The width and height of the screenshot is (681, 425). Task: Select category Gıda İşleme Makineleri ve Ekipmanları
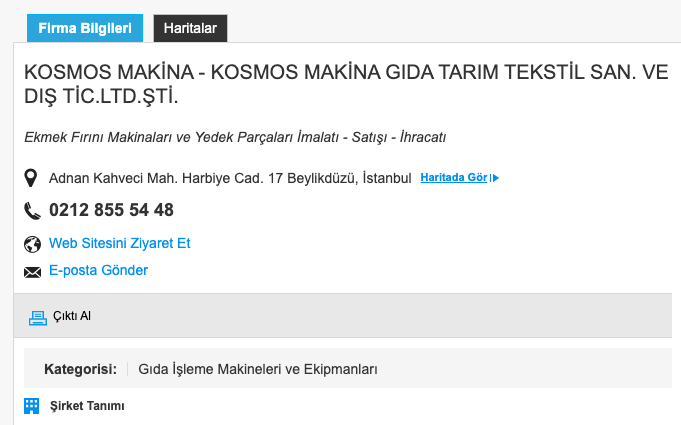258,369
